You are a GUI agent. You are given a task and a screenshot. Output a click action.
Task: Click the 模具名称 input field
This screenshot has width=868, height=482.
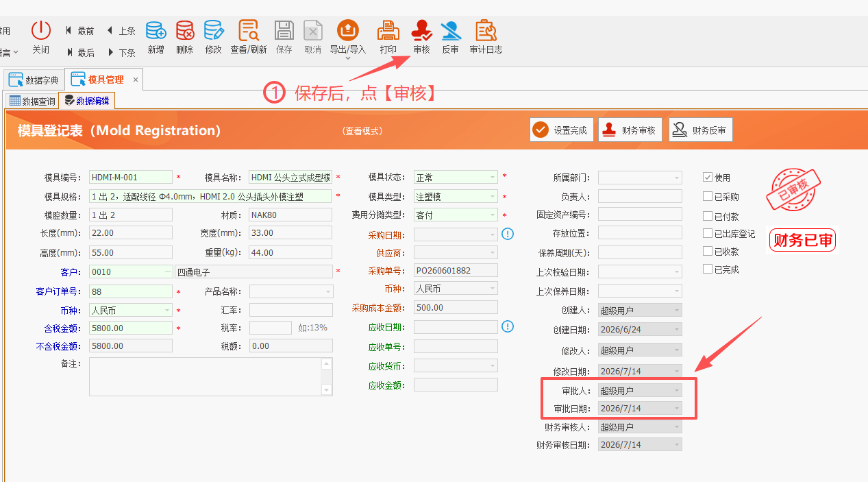290,177
